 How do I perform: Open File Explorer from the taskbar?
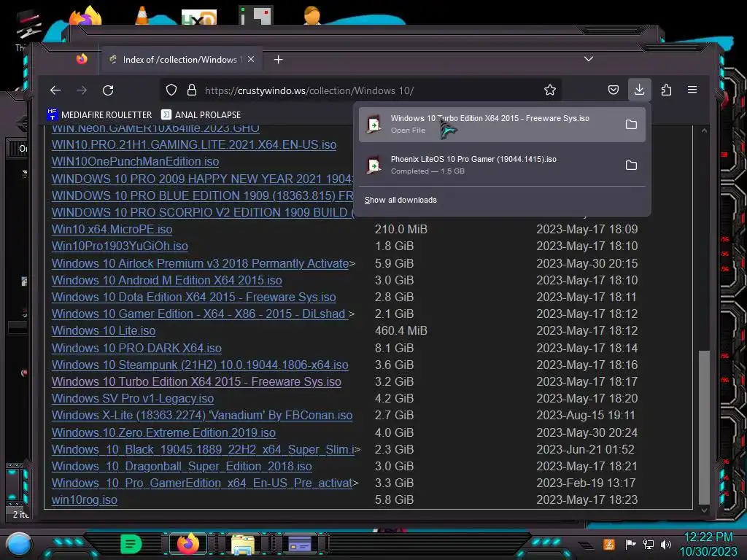click(243, 544)
